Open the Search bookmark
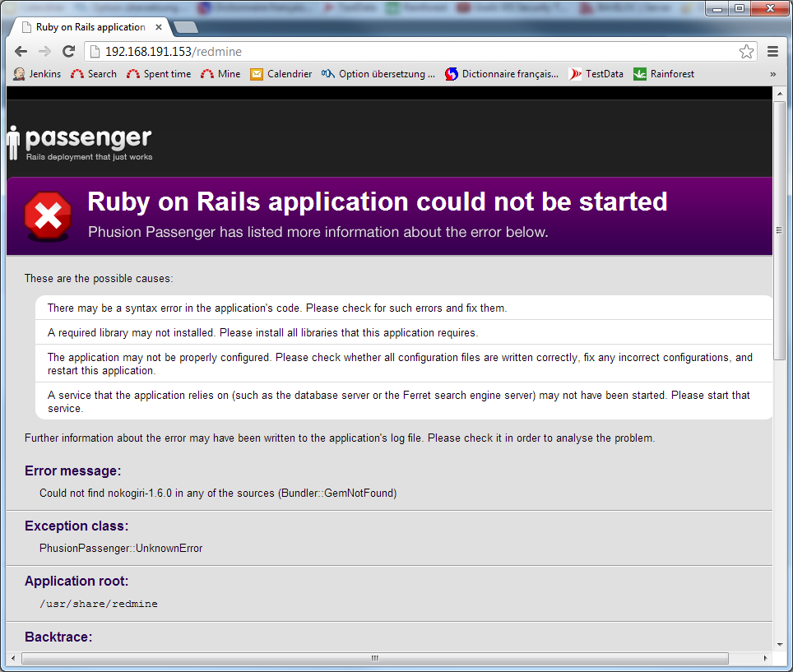Screen dimensions: 793x672 click(94, 74)
